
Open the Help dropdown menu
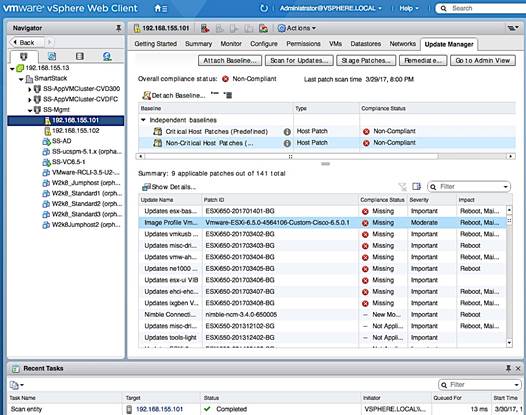[409, 8]
